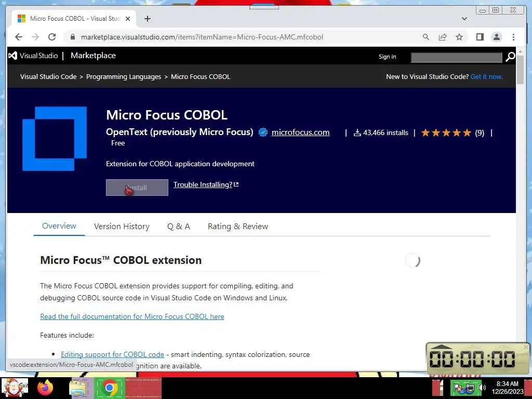Image resolution: width=532 pixels, height=399 pixels.
Task: Click the Chrome taskbar icon
Action: coord(109,388)
